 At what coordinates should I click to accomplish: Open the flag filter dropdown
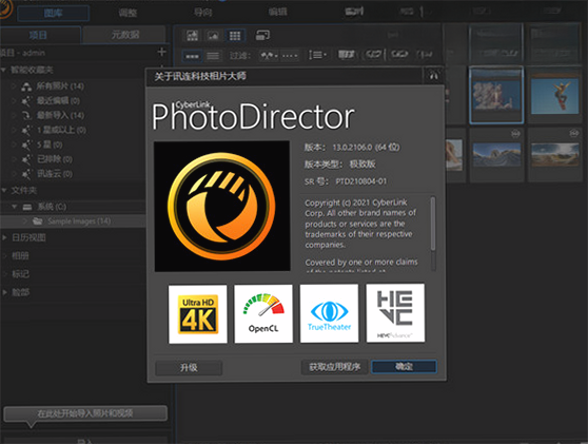pyautogui.click(x=270, y=56)
